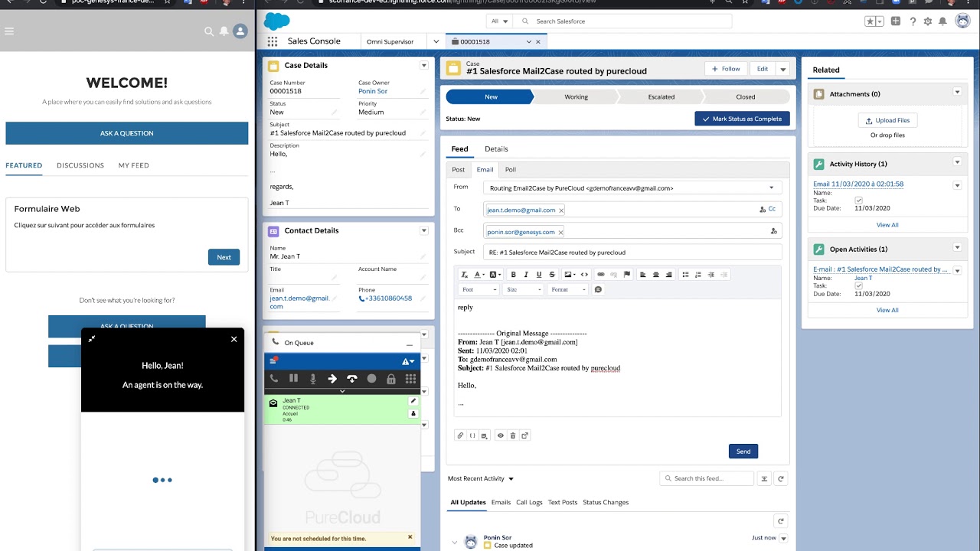Open the Format dropdown in editor

tap(568, 289)
